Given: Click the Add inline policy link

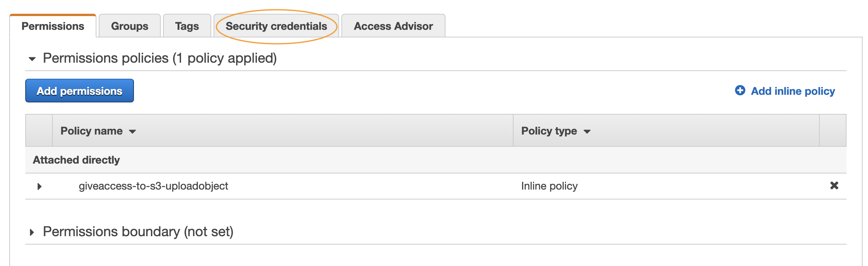Looking at the screenshot, I should (x=793, y=91).
